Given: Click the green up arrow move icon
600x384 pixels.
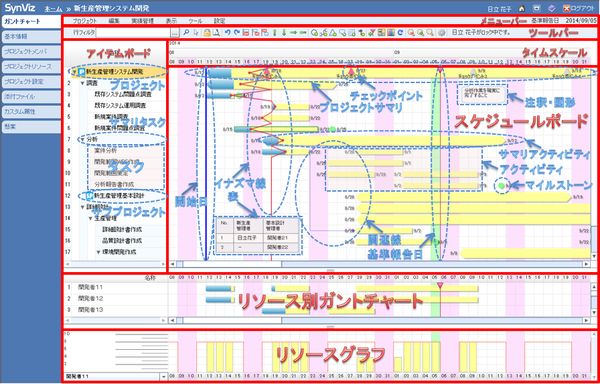Looking at the screenshot, I should (275, 33).
